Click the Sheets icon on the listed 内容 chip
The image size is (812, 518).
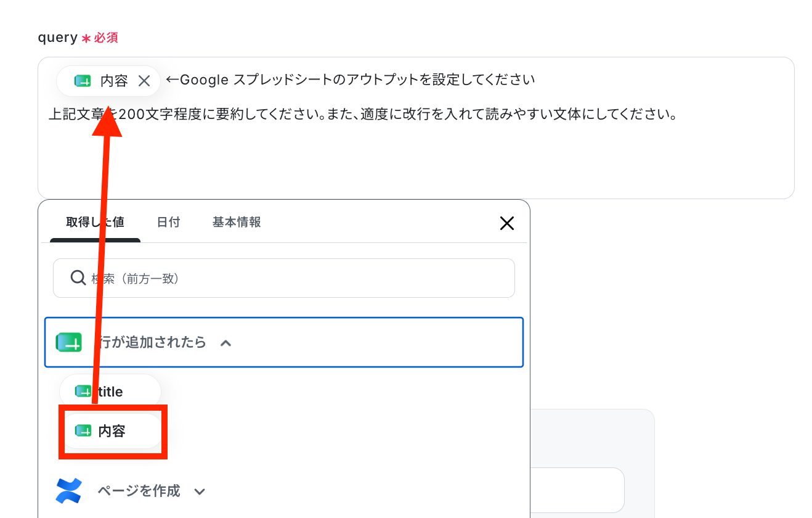[x=83, y=431]
